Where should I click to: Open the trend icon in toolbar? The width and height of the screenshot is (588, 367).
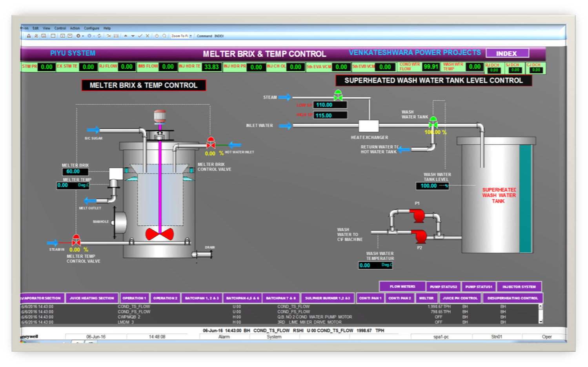(x=109, y=36)
